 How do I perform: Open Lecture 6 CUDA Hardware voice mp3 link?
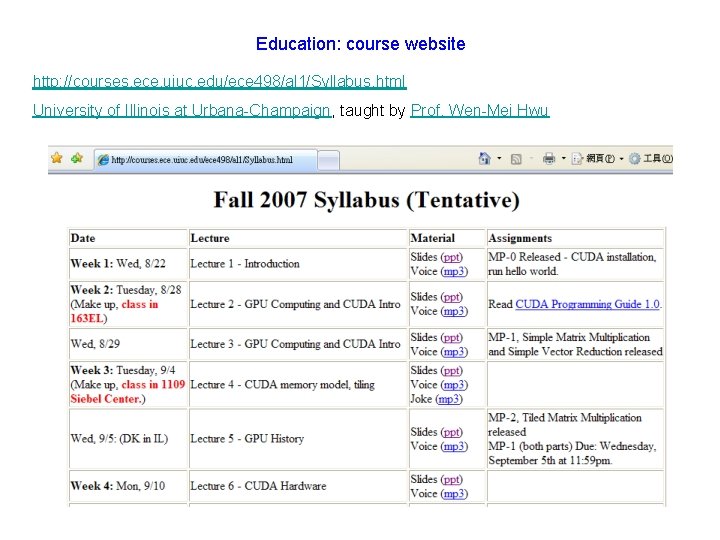pyautogui.click(x=454, y=494)
